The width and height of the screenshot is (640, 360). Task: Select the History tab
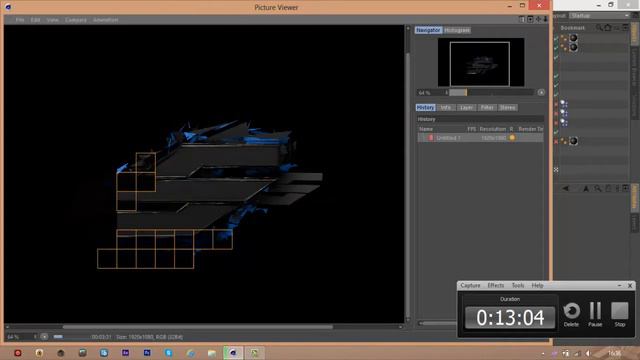pyautogui.click(x=425, y=107)
